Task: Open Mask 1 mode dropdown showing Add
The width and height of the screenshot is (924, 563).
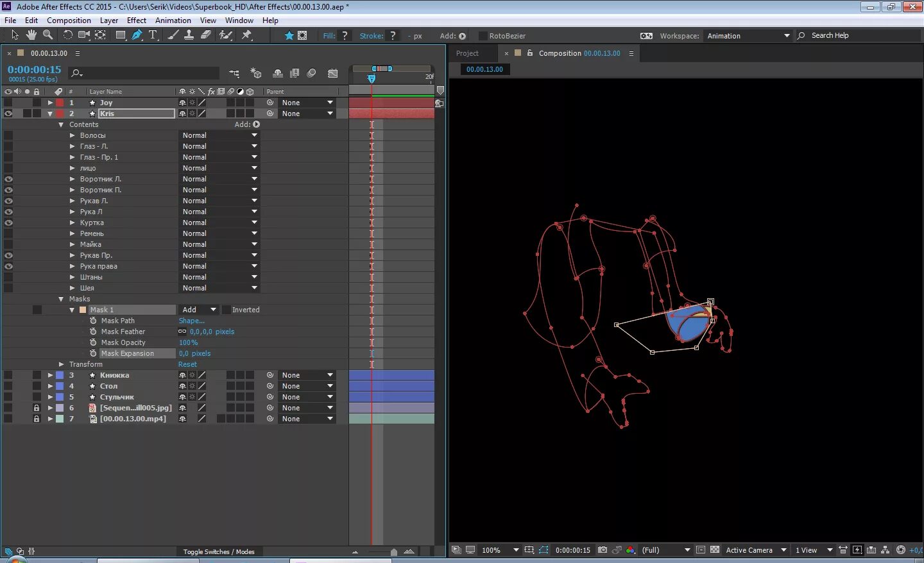Action: (x=200, y=310)
